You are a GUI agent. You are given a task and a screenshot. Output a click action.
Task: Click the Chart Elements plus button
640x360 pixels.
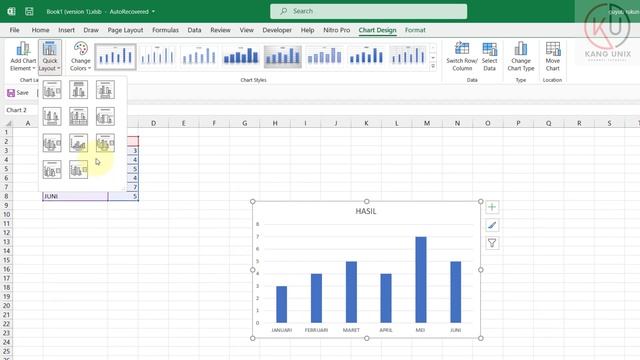[492, 207]
